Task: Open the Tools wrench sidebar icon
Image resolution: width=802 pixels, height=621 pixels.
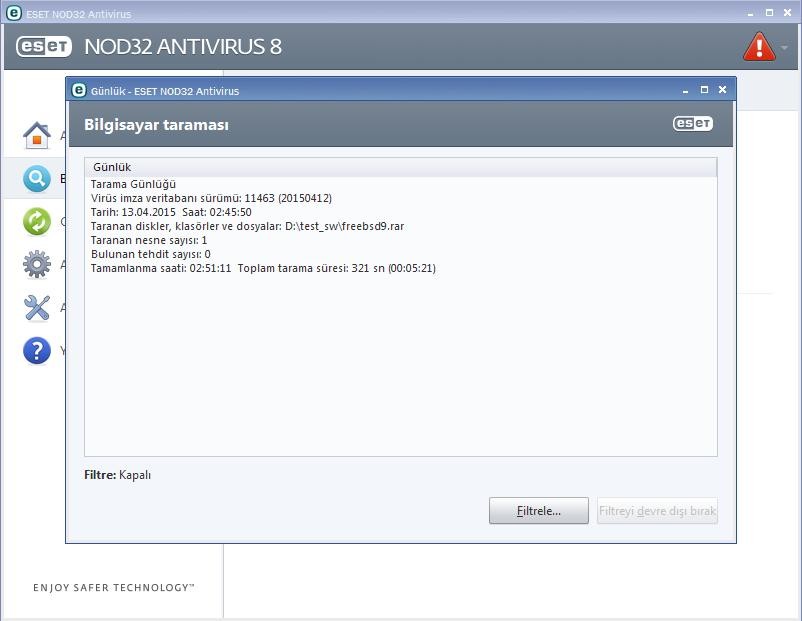Action: 37,307
